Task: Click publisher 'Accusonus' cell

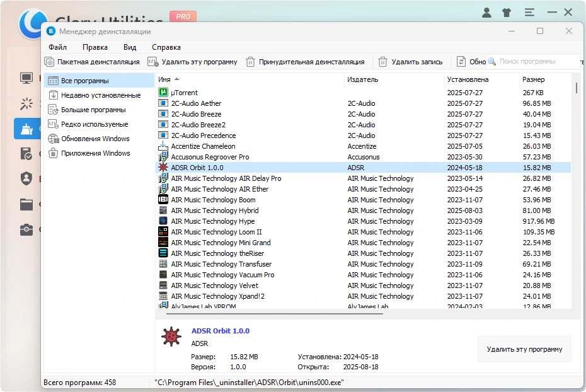Action: pyautogui.click(x=364, y=157)
